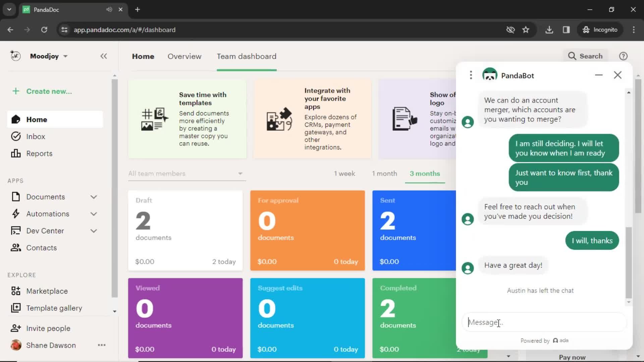Open a new browser tab

138,9
